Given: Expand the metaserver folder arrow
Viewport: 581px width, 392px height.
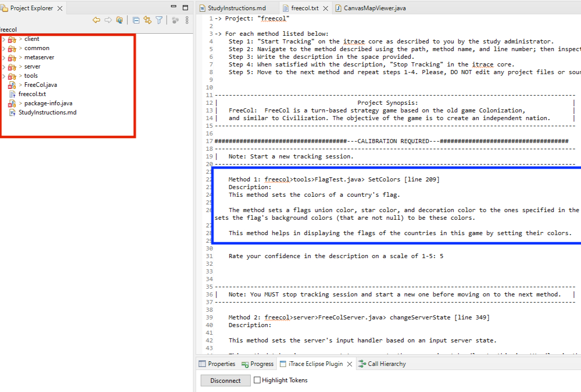Looking at the screenshot, I should (x=4, y=58).
